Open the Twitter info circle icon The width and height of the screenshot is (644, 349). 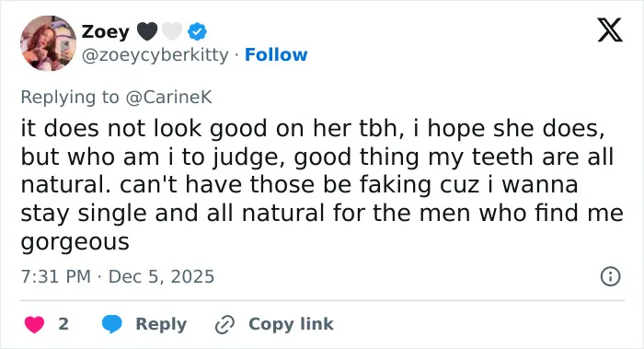tap(610, 276)
